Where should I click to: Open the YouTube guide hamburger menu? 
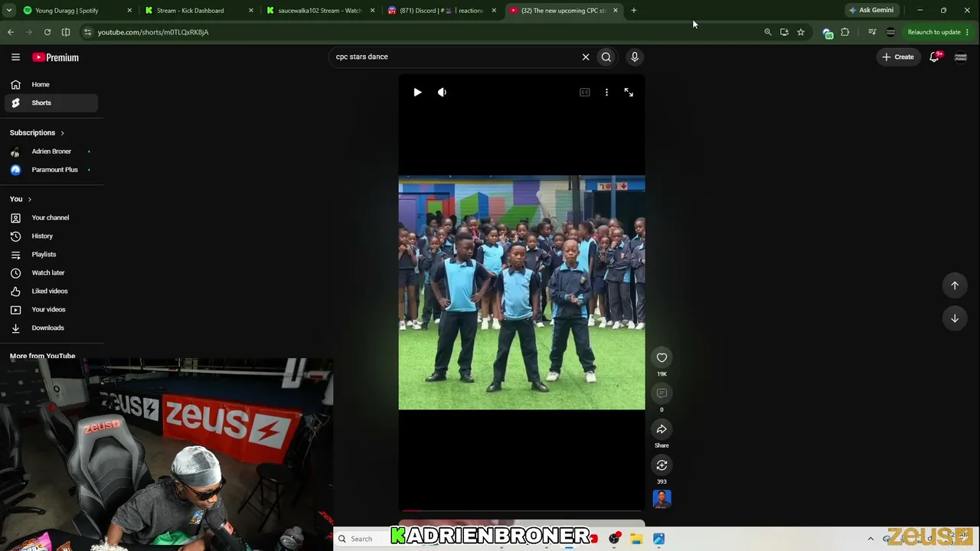15,57
